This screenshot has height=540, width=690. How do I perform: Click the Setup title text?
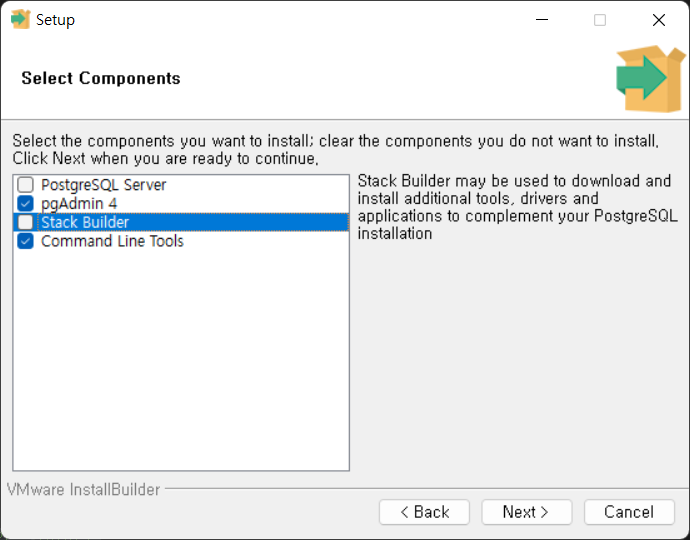(x=55, y=20)
